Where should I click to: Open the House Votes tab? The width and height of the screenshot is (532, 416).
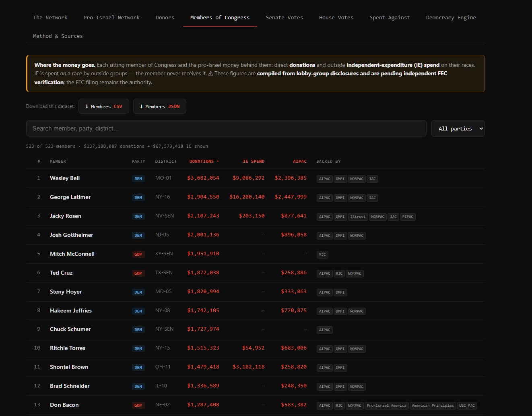coord(336,18)
